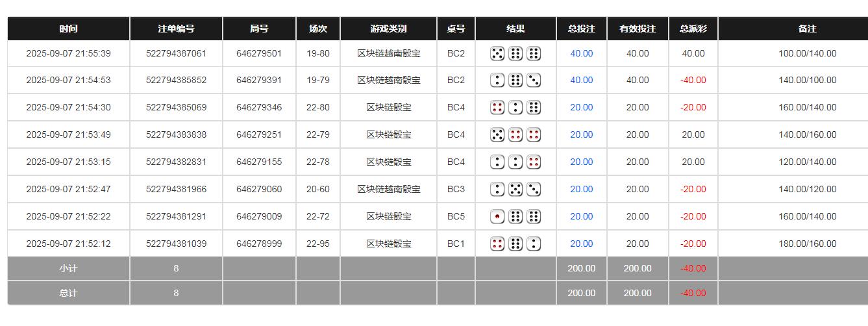The height and width of the screenshot is (326, 868).
Task: Click the 时间 column header
Action: (68, 29)
